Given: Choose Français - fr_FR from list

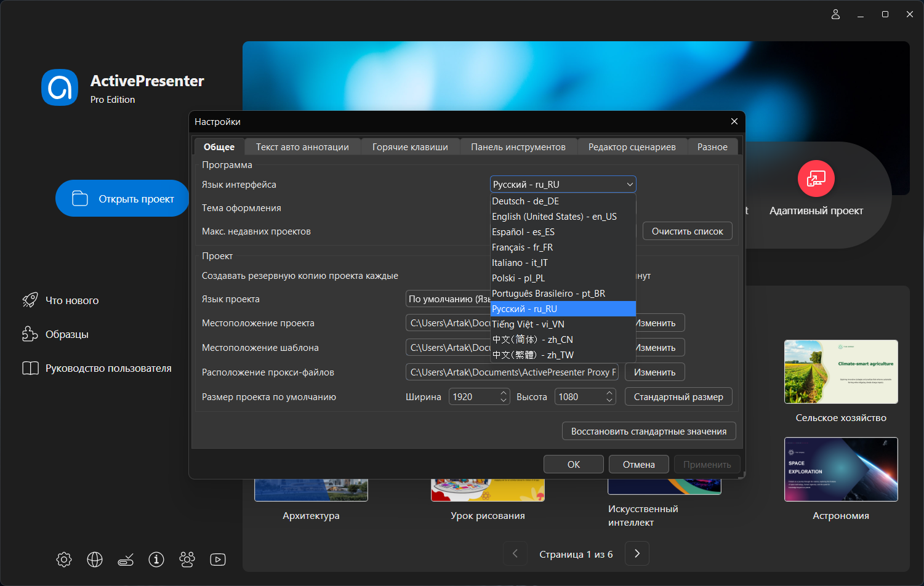Looking at the screenshot, I should 563,247.
